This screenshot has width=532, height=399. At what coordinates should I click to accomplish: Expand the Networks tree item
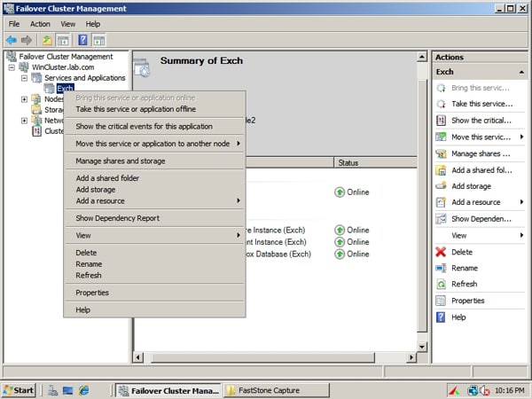tap(24, 121)
